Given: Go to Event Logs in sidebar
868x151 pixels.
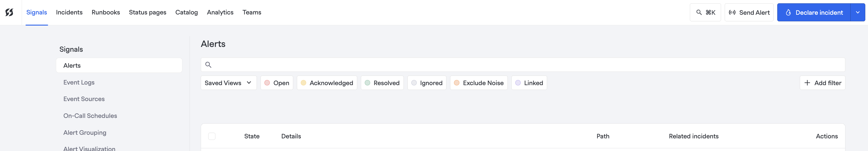Looking at the screenshot, I should click(x=79, y=82).
